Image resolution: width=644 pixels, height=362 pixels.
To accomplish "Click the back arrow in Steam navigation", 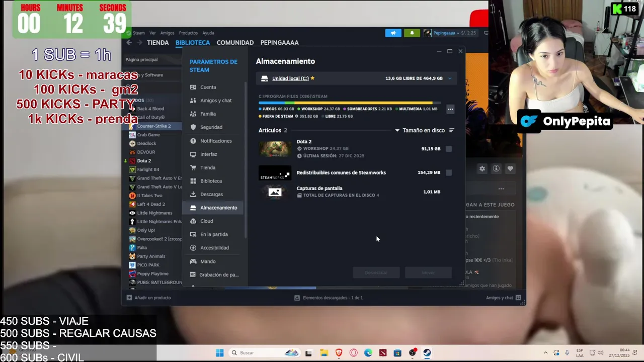I will (x=129, y=43).
